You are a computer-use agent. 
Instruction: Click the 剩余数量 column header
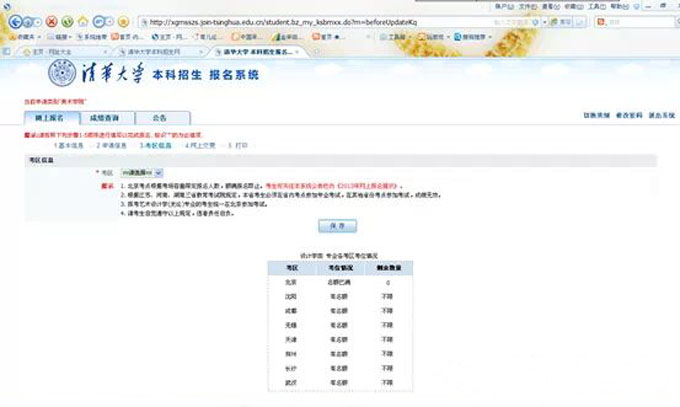[389, 268]
